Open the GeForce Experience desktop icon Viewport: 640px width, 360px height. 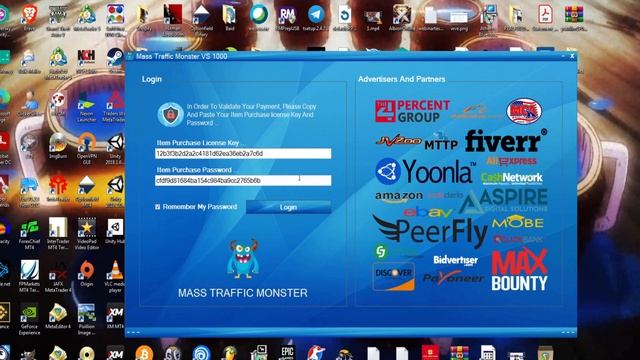(29, 319)
